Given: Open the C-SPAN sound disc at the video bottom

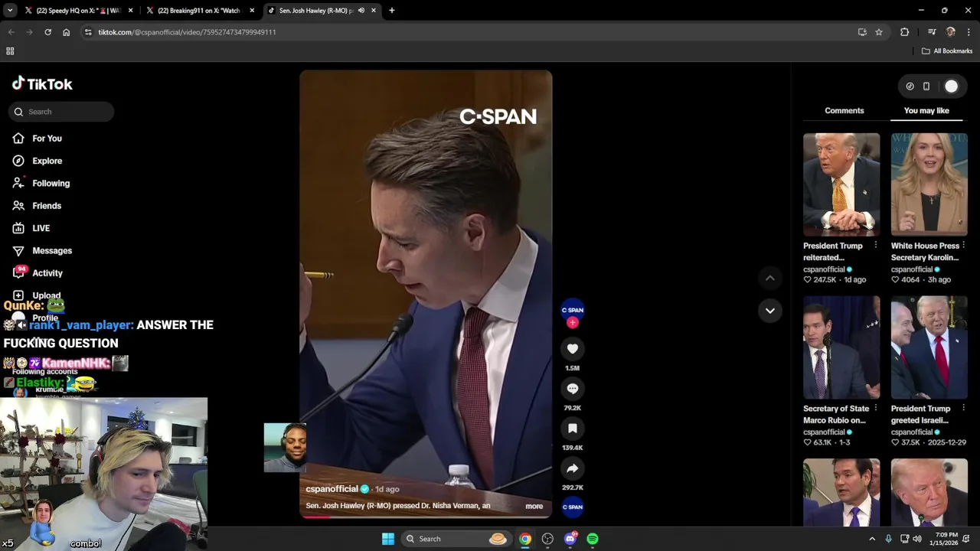Looking at the screenshot, I should coord(572,507).
